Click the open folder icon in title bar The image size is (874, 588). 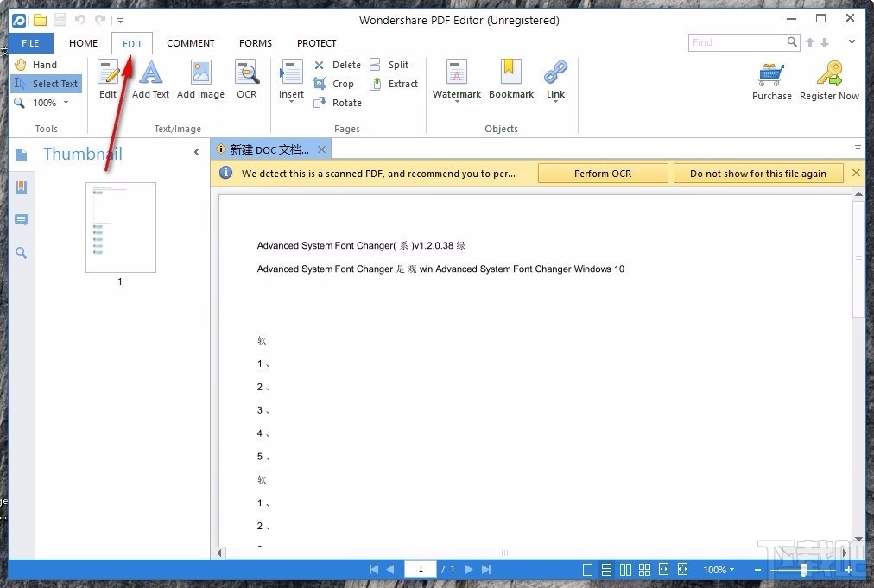(40, 20)
